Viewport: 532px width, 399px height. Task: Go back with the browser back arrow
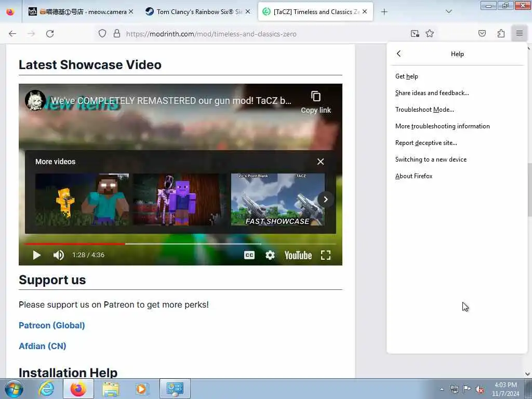tap(12, 34)
